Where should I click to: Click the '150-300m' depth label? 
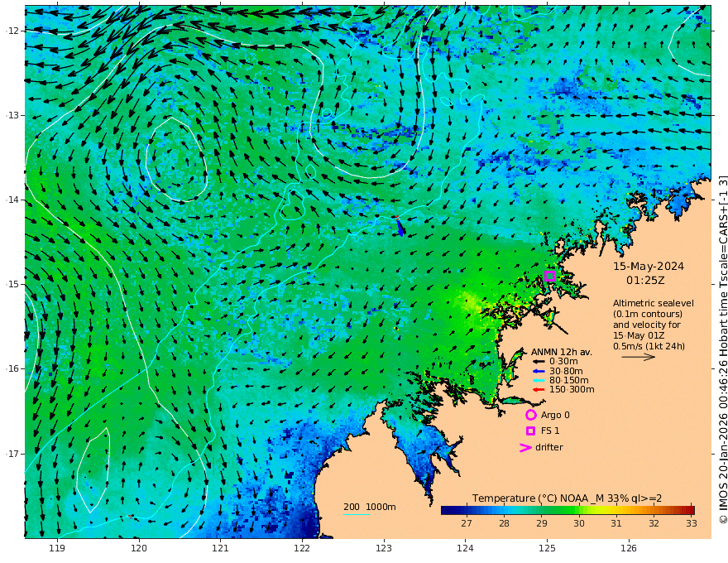(x=572, y=389)
